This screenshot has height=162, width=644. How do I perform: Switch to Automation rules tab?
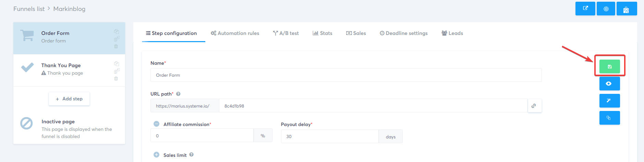click(x=235, y=33)
